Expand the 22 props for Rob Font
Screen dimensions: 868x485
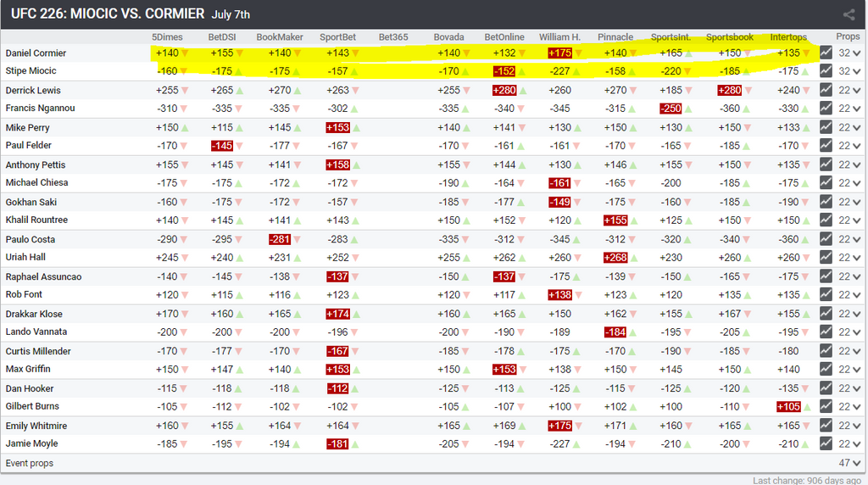849,294
